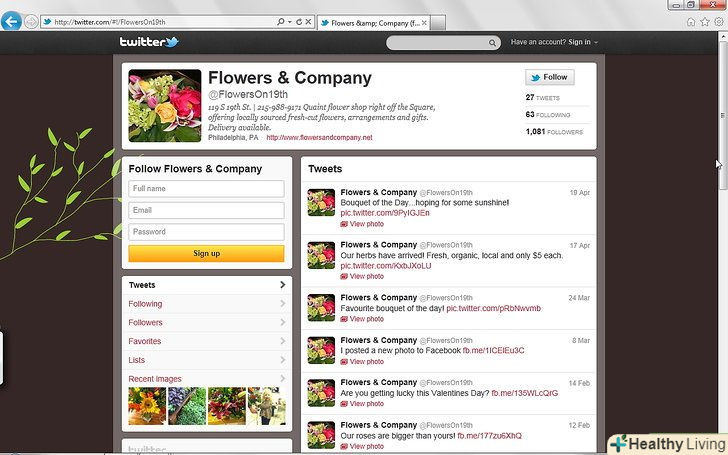Open the browser settings gear icon
728x455 pixels.
[x=719, y=22]
